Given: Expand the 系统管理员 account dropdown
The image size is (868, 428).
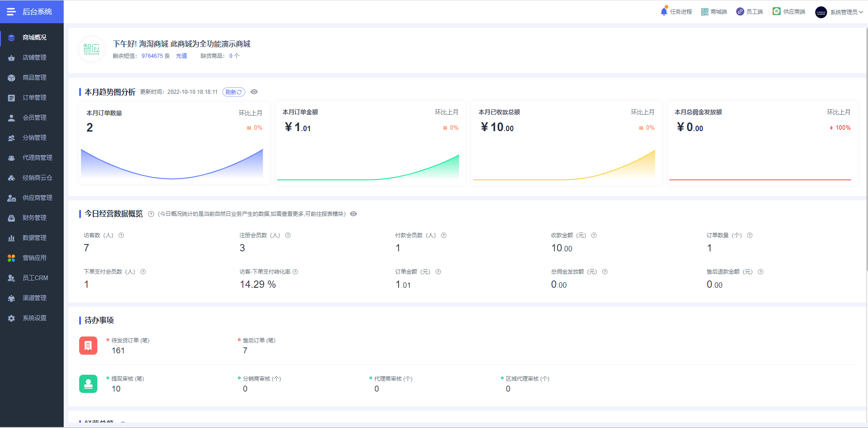Looking at the screenshot, I should tap(839, 12).
